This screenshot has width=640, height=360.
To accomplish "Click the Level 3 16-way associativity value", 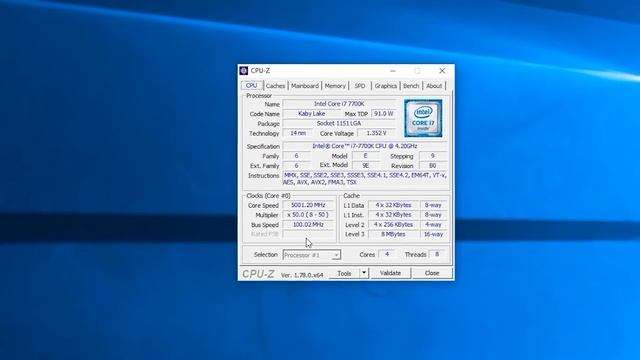I will click(433, 234).
